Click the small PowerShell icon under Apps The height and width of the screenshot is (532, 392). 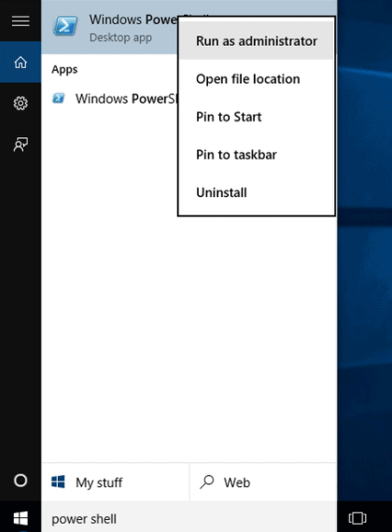[x=59, y=98]
